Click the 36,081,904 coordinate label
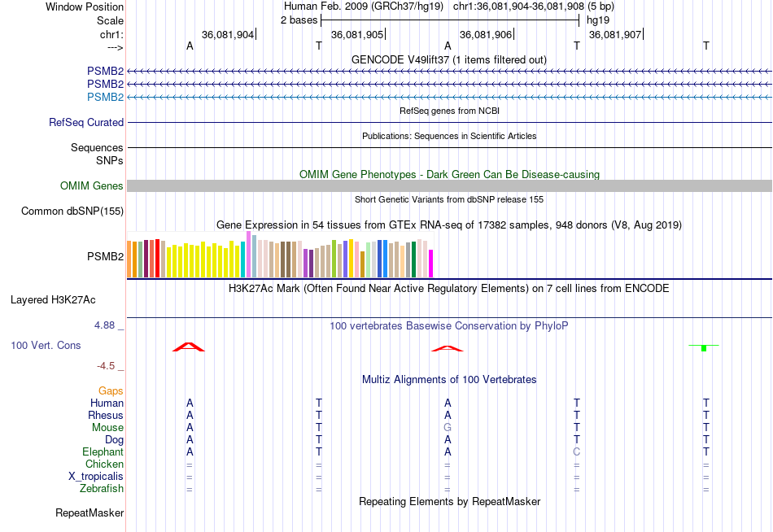Screen dimensions: 773x532 click(x=228, y=34)
